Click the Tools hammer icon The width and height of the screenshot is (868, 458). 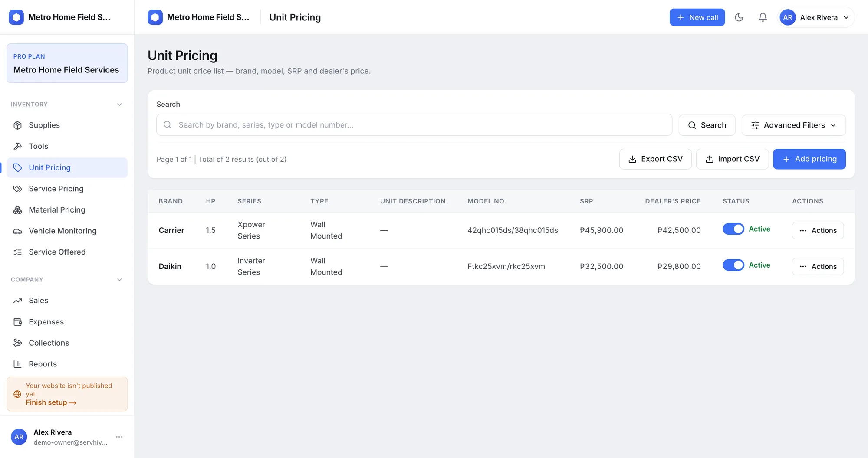coord(17,147)
